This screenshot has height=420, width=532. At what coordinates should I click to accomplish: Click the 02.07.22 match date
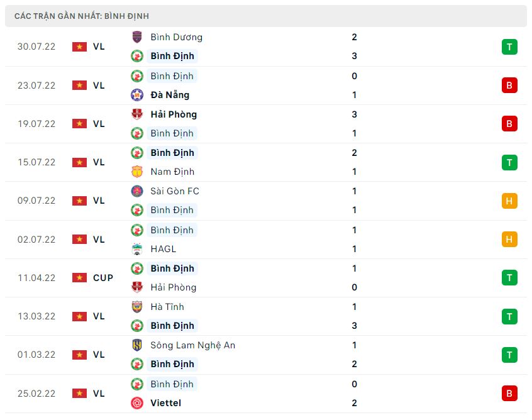(x=36, y=240)
